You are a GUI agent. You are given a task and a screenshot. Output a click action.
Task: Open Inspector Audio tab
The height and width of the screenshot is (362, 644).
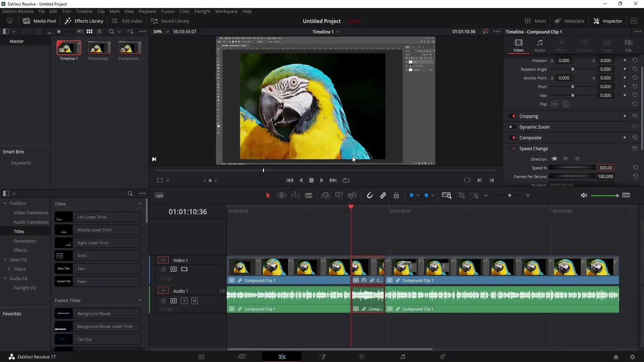(540, 45)
